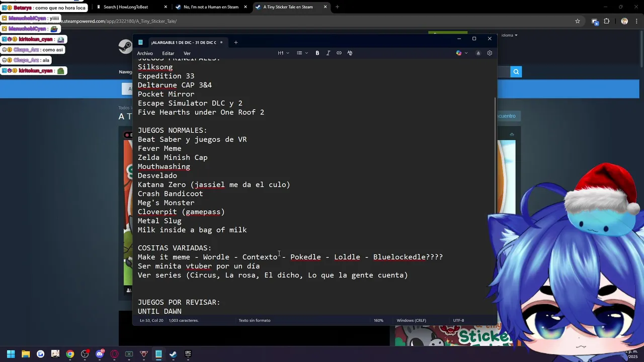Click the Meg's Monster line
This screenshot has width=644, height=362.
[166, 203]
